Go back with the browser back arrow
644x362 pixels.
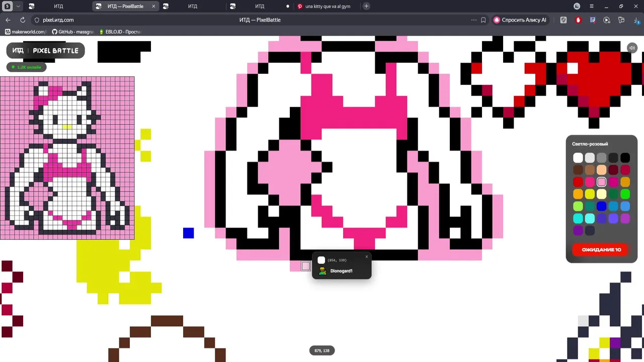pyautogui.click(x=8, y=20)
